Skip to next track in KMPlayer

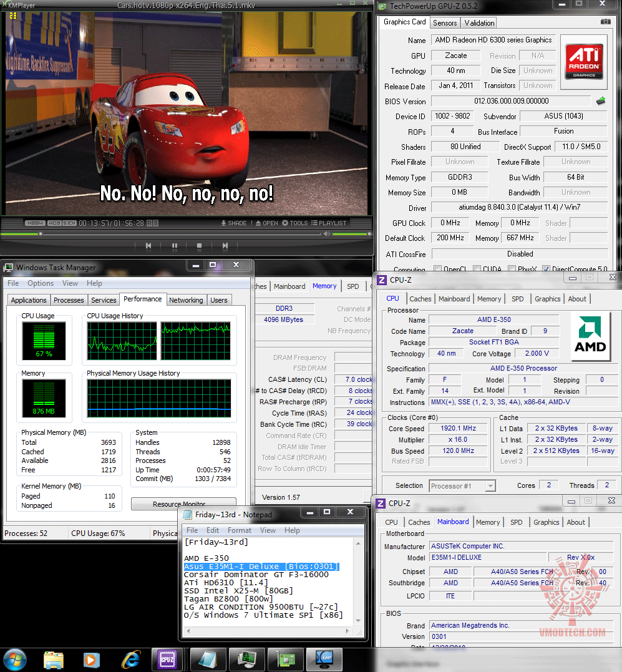pos(225,246)
